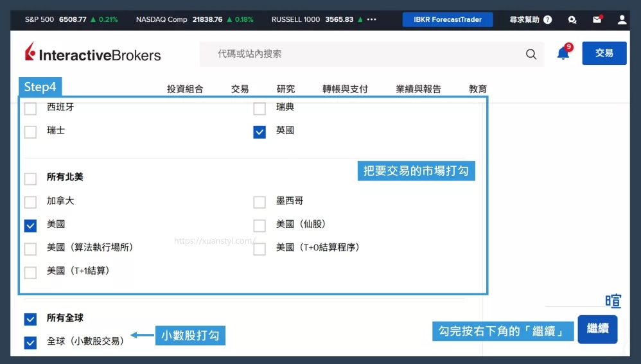The height and width of the screenshot is (364, 641).
Task: Check the 美國（算法執行場所）checkbox
Action: 30,249
